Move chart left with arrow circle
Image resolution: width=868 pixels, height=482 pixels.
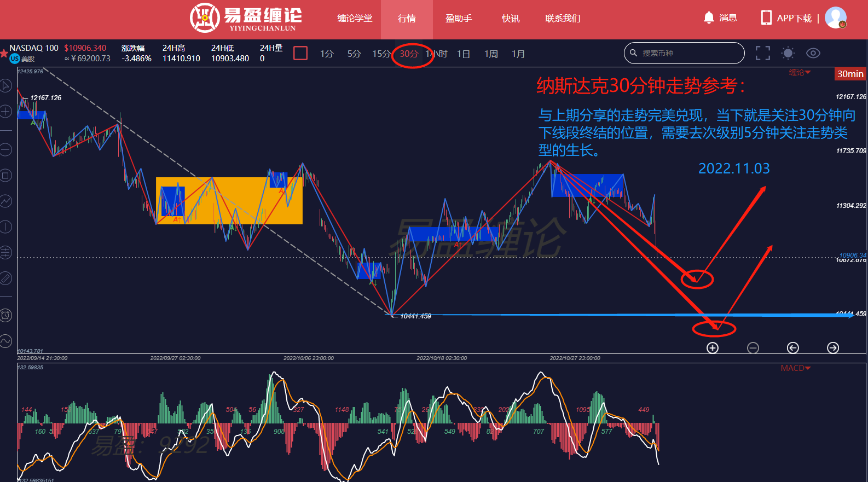tap(793, 348)
